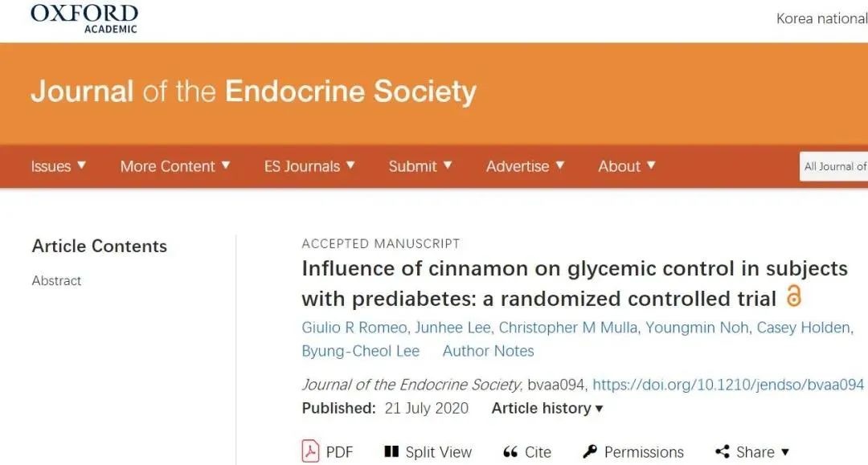Click the orange open access lock icon

tap(794, 297)
